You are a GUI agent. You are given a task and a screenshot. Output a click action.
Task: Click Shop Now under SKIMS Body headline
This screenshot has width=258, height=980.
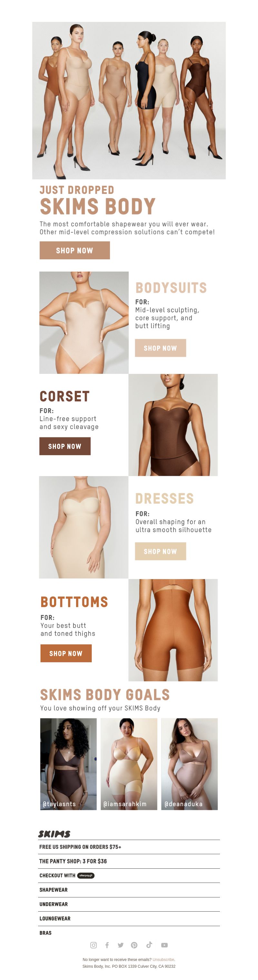click(74, 250)
